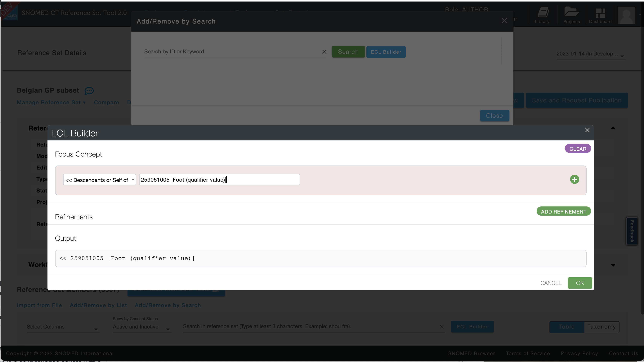The image size is (644, 362).
Task: Open SNOMED Browser footer link
Action: [x=472, y=354]
